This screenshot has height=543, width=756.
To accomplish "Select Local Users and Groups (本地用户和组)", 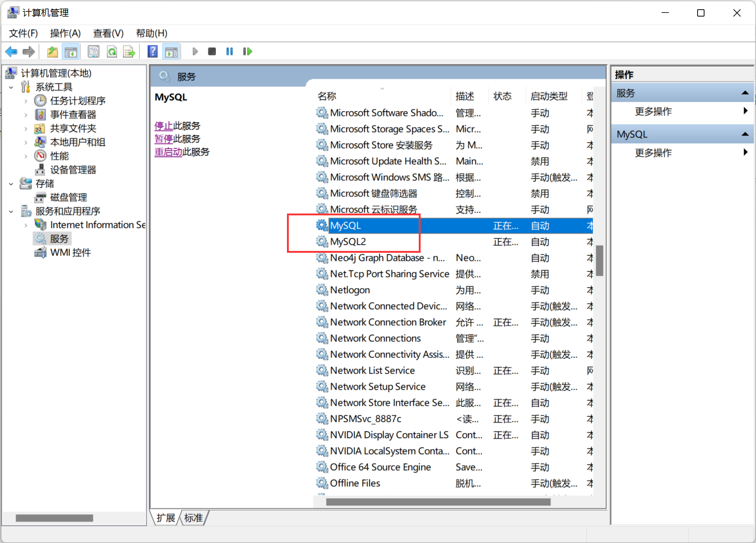I will 78,142.
